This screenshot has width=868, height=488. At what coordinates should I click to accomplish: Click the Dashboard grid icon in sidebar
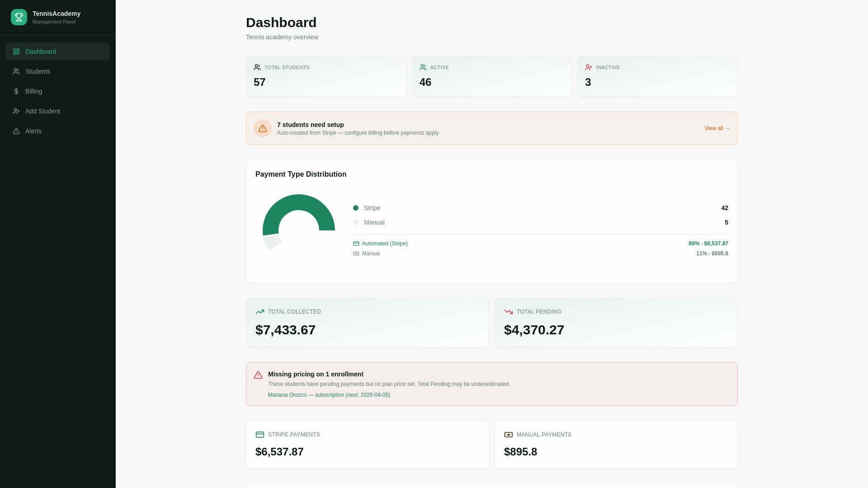(x=16, y=52)
